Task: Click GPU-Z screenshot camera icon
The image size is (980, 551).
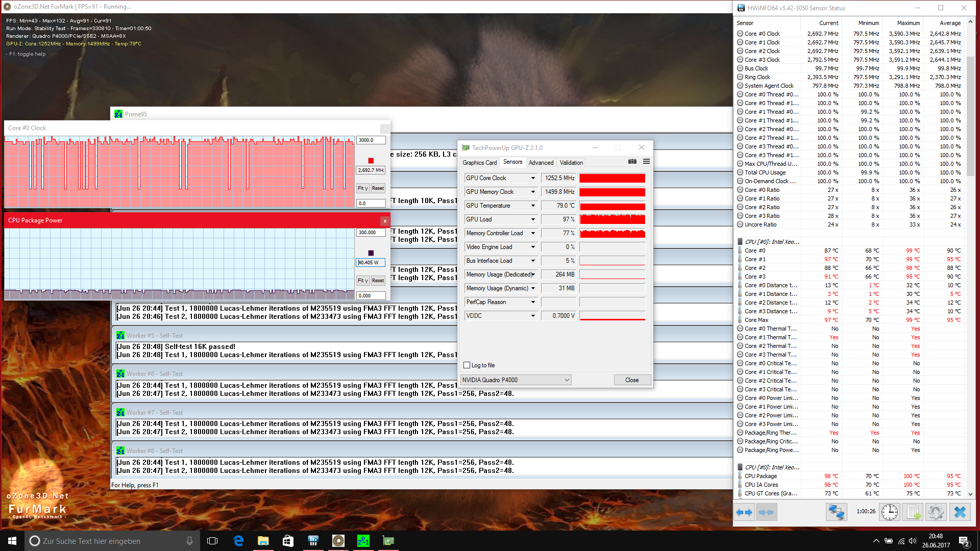Action: coord(632,162)
